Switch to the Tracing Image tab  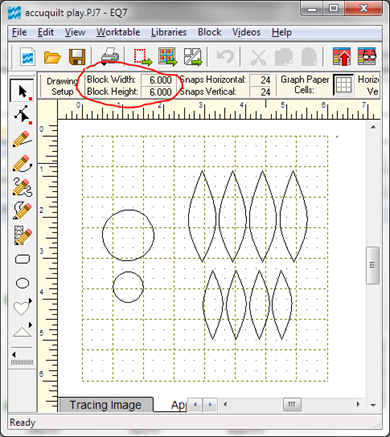(x=105, y=405)
